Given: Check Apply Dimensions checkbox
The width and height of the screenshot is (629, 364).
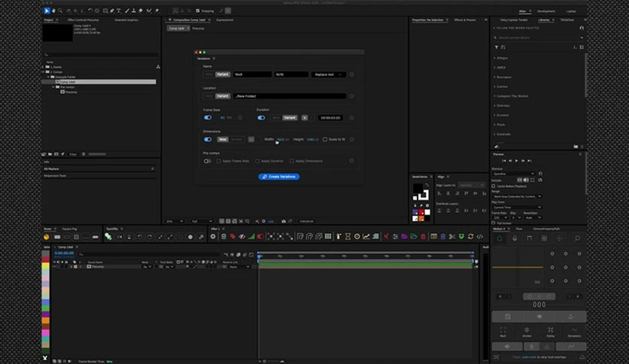Looking at the screenshot, I should (292, 161).
